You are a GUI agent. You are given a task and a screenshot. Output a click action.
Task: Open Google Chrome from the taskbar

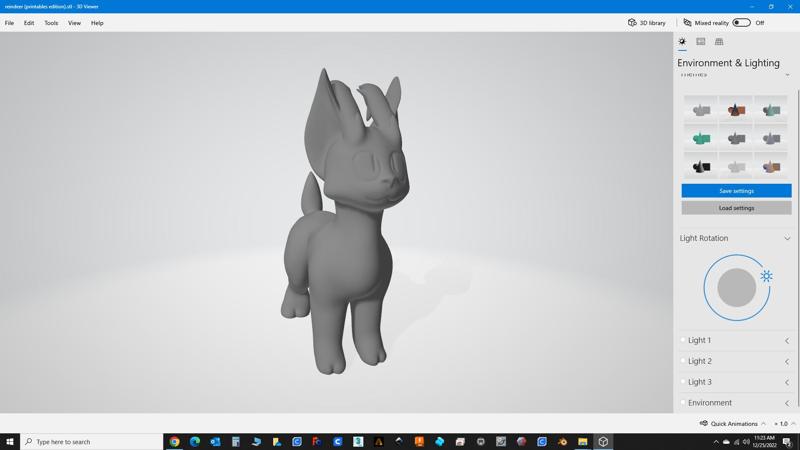pos(174,442)
